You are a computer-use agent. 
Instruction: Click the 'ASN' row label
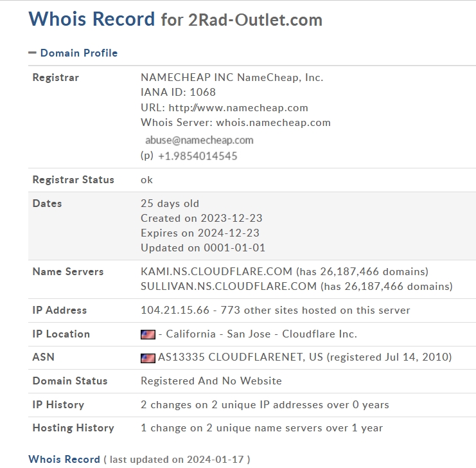[44, 357]
